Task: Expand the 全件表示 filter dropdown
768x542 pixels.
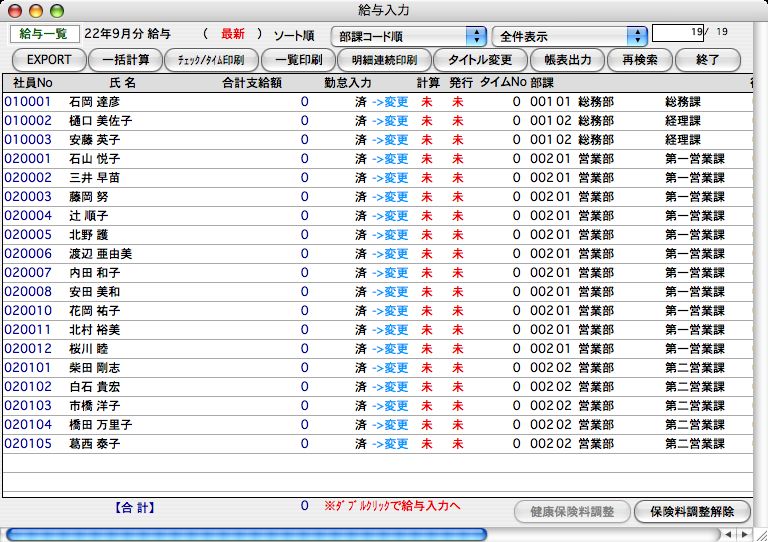Action: 569,36
